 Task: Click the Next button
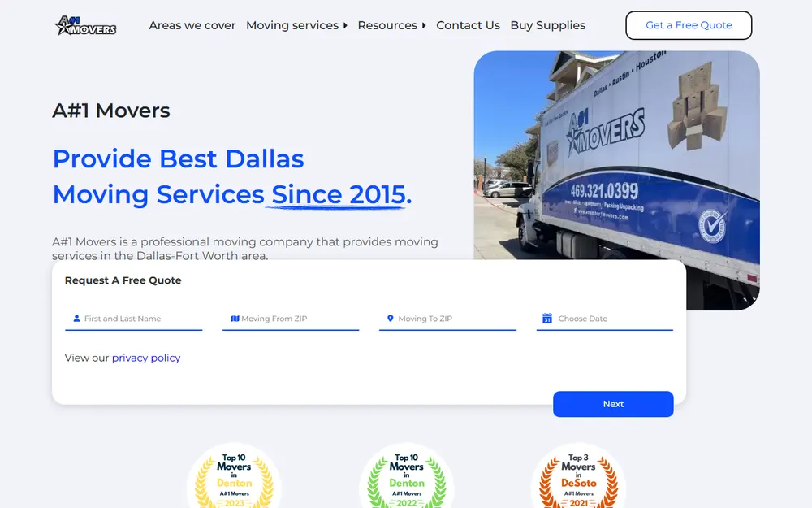(613, 404)
